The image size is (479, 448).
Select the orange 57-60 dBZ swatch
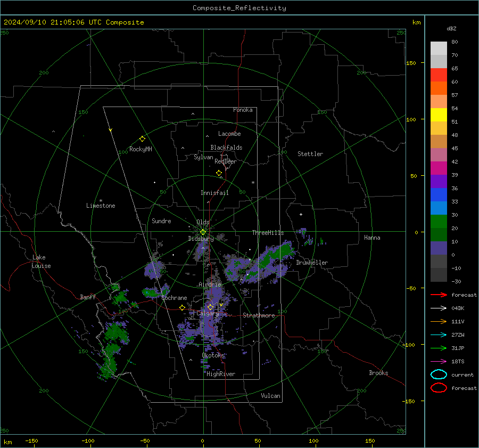pos(439,88)
